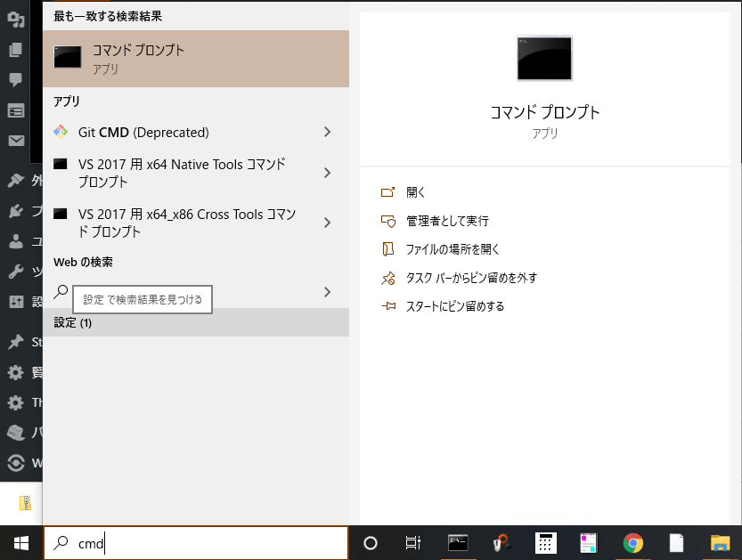The image size is (742, 560).
Task: Open the Windows Start button
Action: click(x=21, y=543)
